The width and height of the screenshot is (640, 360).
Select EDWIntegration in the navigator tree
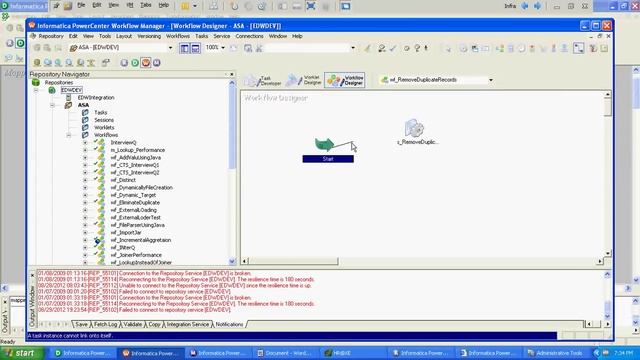click(x=96, y=98)
